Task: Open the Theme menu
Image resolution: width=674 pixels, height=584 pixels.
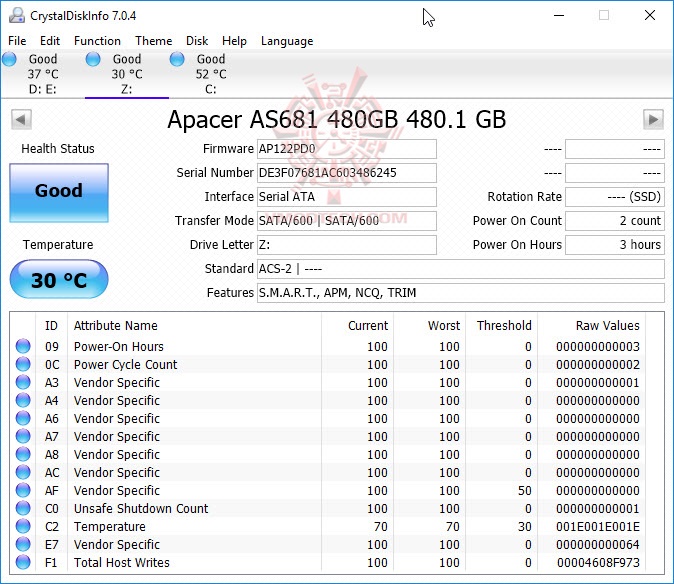Action: click(x=153, y=41)
